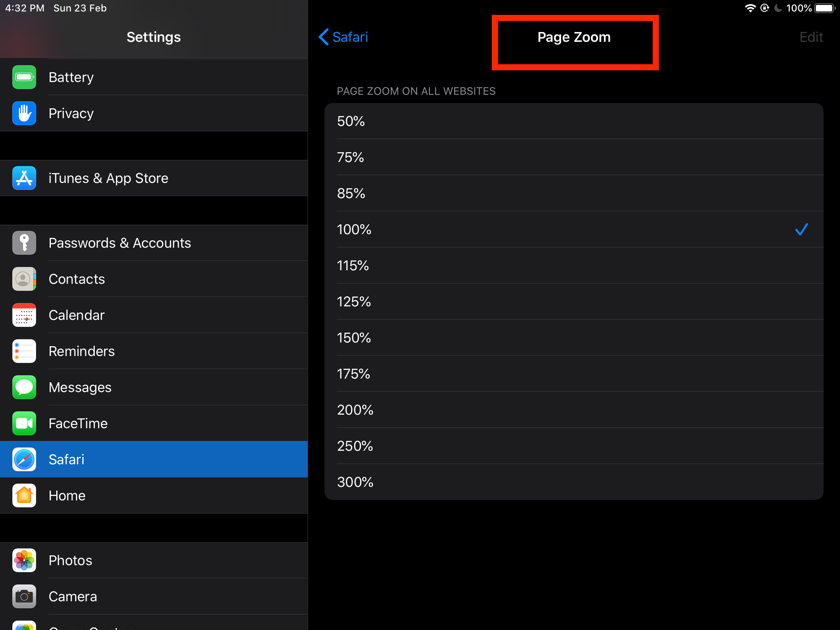This screenshot has width=840, height=630.
Task: Tap the Sun 23 Feb date
Action: [80, 8]
